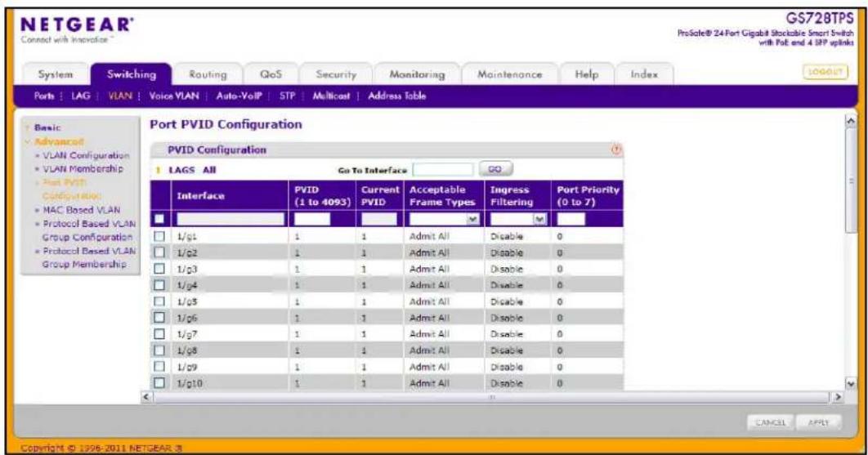Click the LOGOUT button
868x455 pixels.
click(825, 72)
